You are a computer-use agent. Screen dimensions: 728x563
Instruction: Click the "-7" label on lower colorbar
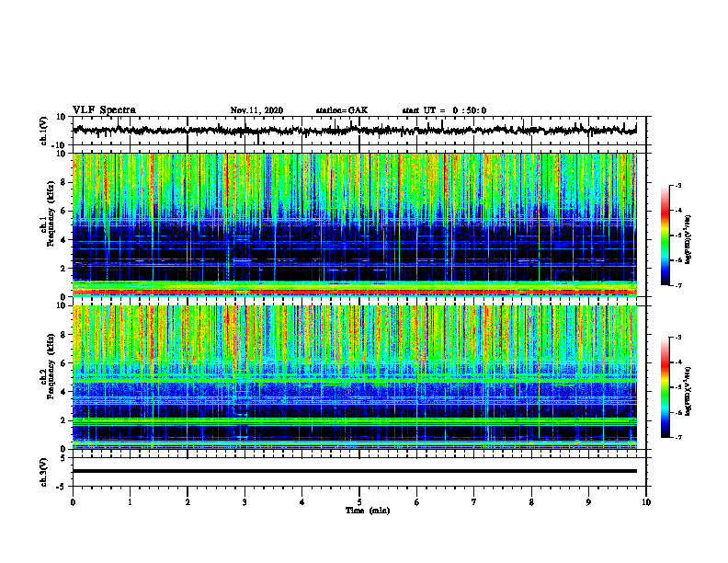point(678,438)
